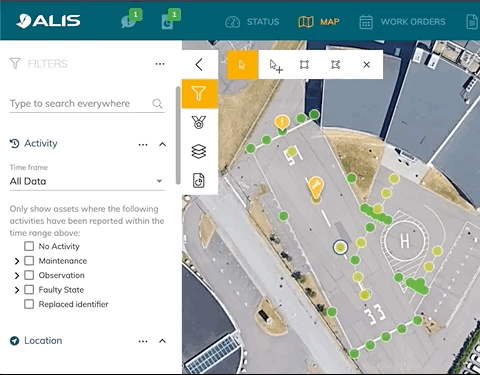Check the No Activity checkbox
Viewport: 480px width, 375px height.
point(29,246)
